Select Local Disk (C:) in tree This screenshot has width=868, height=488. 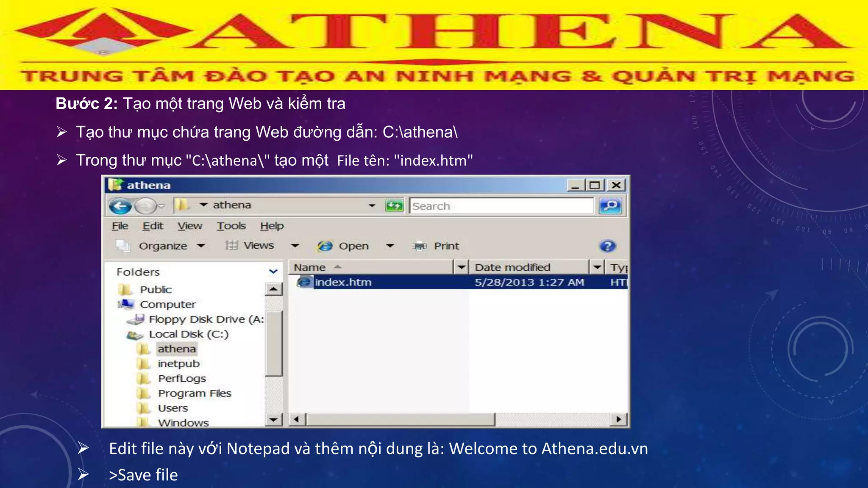(x=178, y=334)
